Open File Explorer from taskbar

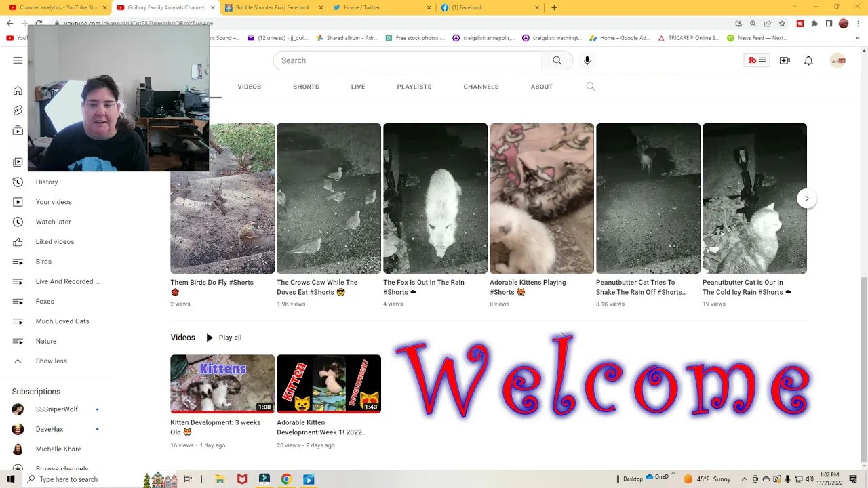coord(220,479)
